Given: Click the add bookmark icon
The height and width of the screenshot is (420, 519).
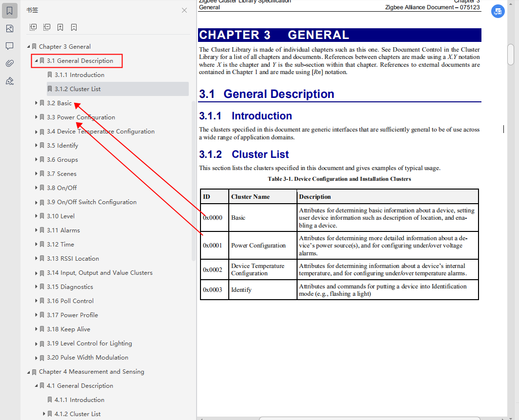Looking at the screenshot, I should 60,27.
